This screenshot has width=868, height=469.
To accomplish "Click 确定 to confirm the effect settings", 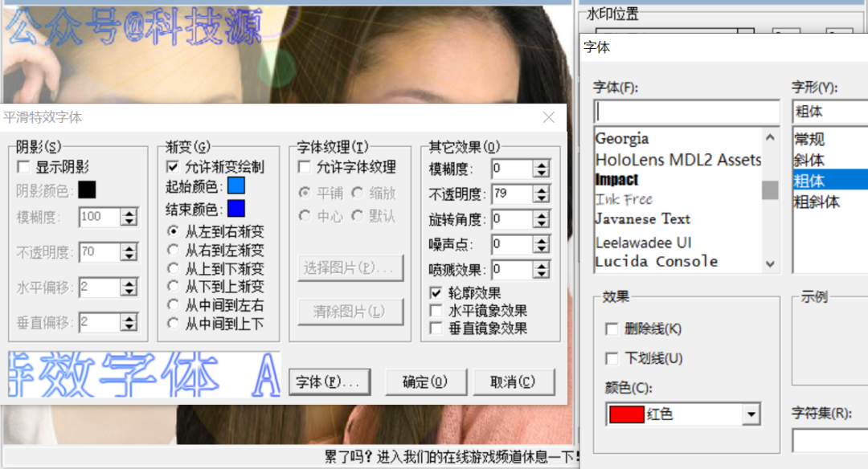I will tap(426, 381).
